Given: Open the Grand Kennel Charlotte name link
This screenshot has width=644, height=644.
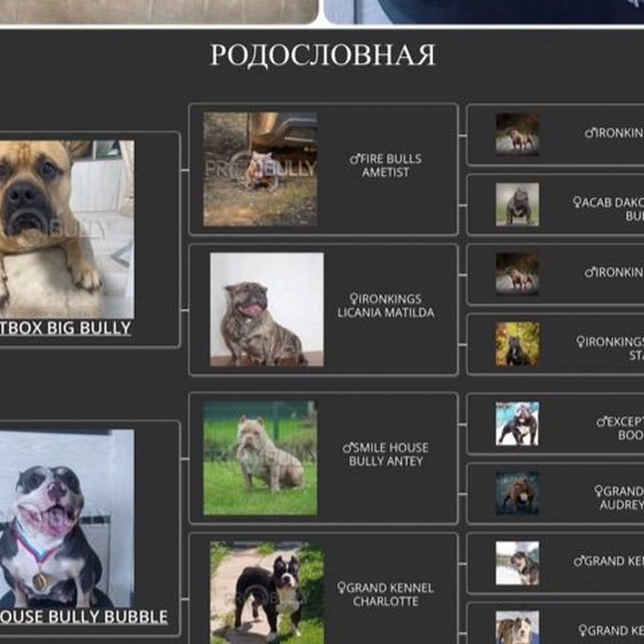Looking at the screenshot, I should click(385, 594).
